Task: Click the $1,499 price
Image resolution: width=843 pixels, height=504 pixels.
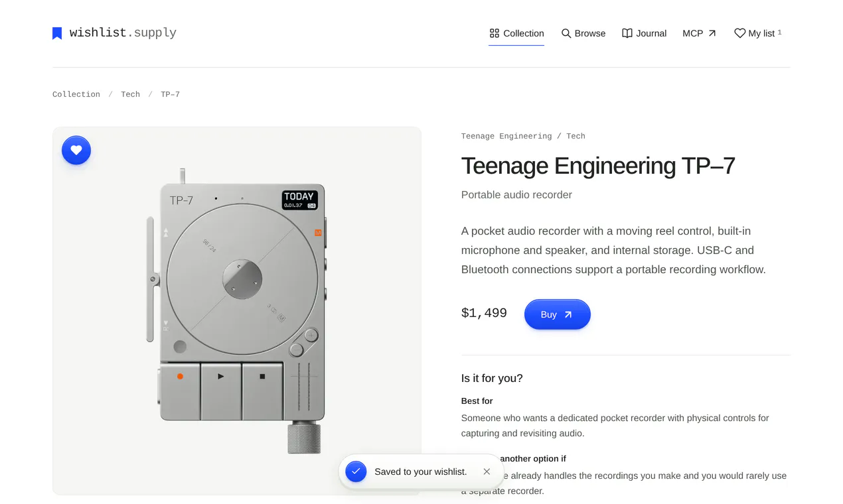Action: [x=484, y=313]
